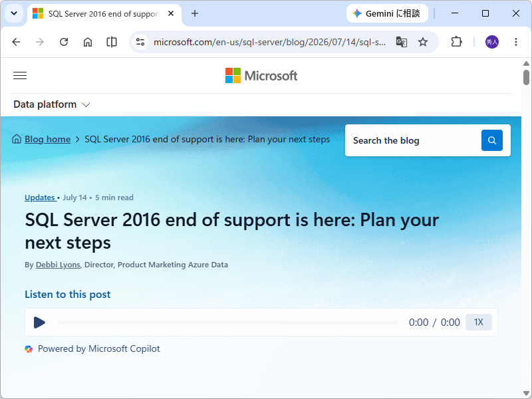View site information icon in address bar
The height and width of the screenshot is (399, 532).
tap(140, 42)
